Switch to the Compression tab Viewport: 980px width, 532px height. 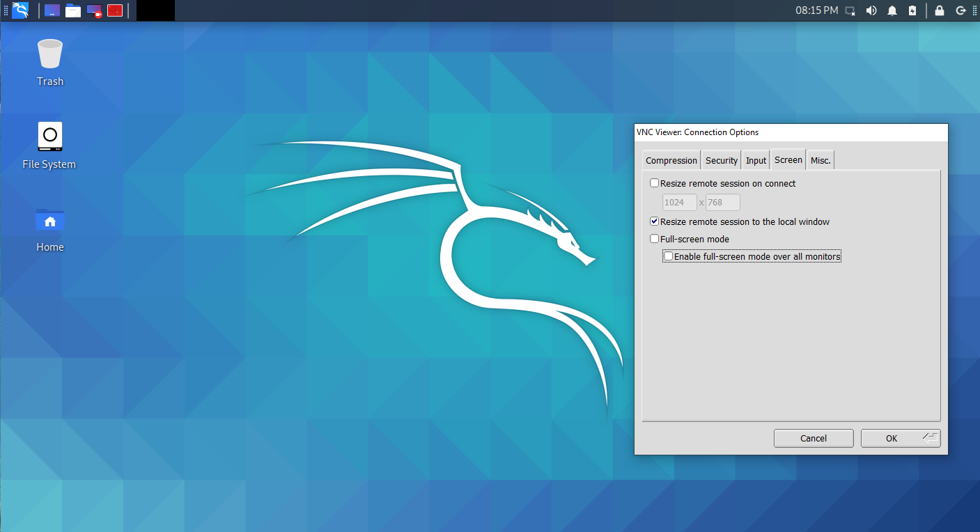(671, 160)
